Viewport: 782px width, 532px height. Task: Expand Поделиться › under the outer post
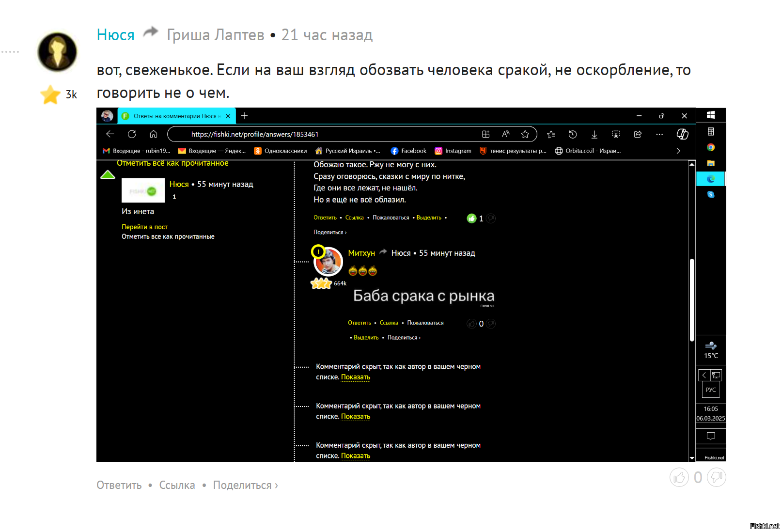coord(246,485)
